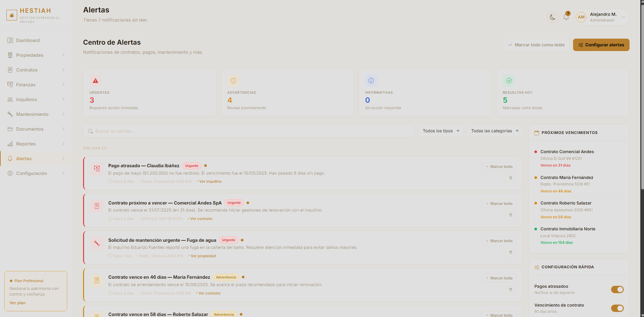644x317 pixels.
Task: Click the magnifier icon in alerts search
Action: click(x=90, y=131)
